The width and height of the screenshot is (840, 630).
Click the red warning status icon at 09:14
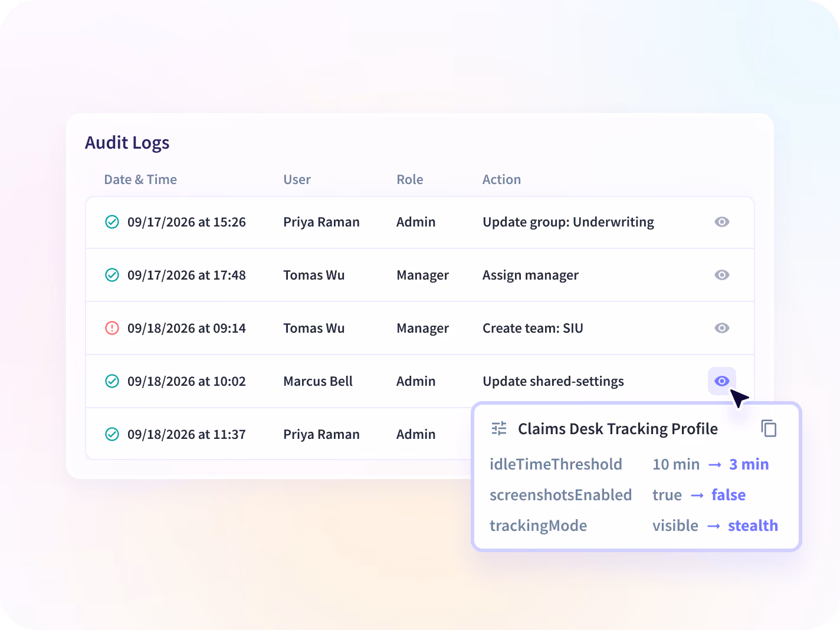pyautogui.click(x=112, y=328)
